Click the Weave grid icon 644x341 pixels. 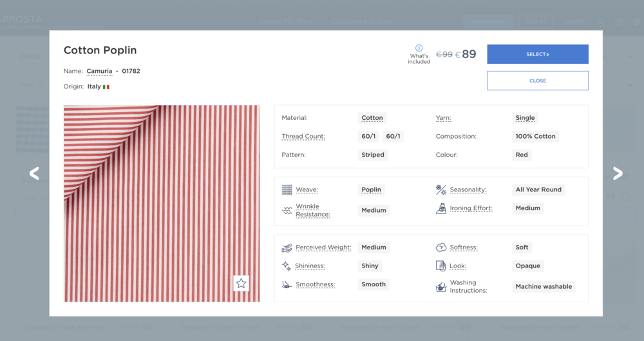tap(287, 190)
